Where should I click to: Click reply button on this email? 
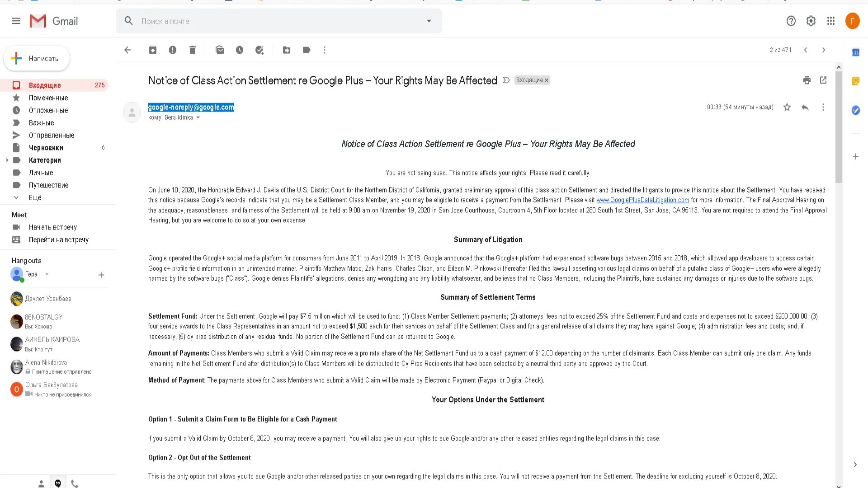(805, 107)
